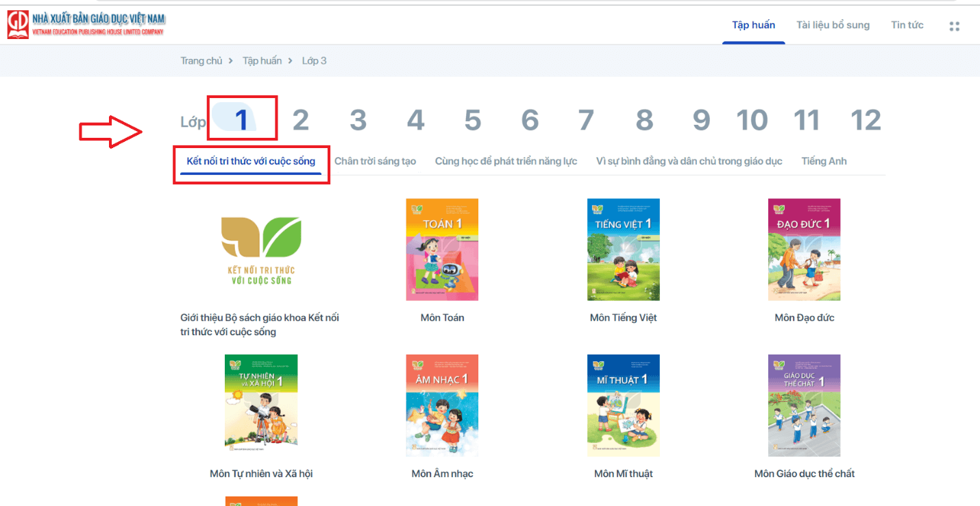Select grade 12
The image size is (980, 506).
pos(866,121)
